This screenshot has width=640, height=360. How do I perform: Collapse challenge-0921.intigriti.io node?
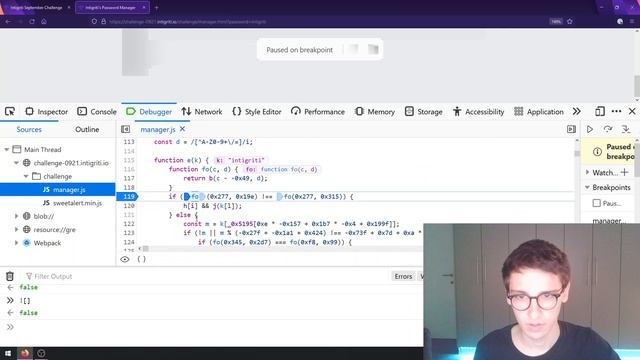pyautogui.click(x=16, y=163)
